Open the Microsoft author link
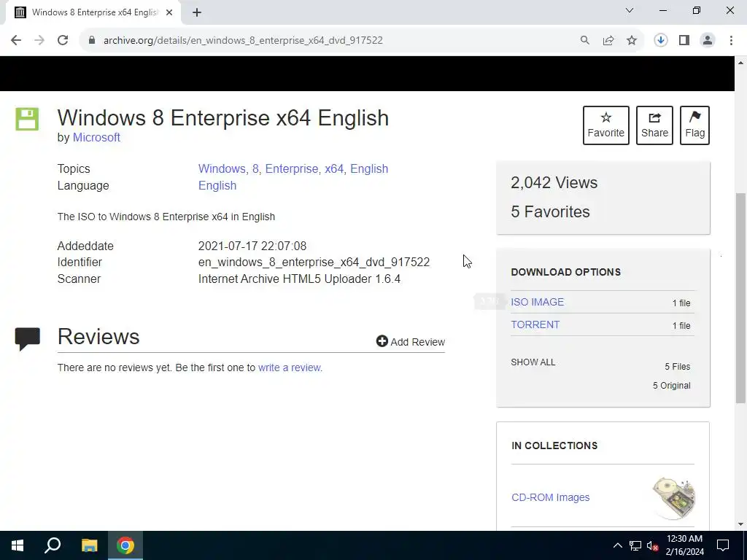 pos(96,138)
